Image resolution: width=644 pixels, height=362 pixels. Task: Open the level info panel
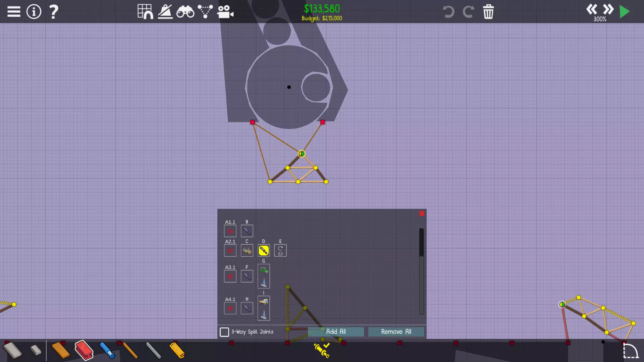point(34,12)
